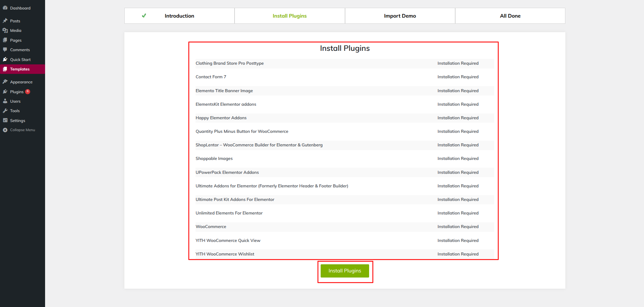This screenshot has height=307, width=644.
Task: Click the Install Plugins section heading
Action: pyautogui.click(x=345, y=48)
